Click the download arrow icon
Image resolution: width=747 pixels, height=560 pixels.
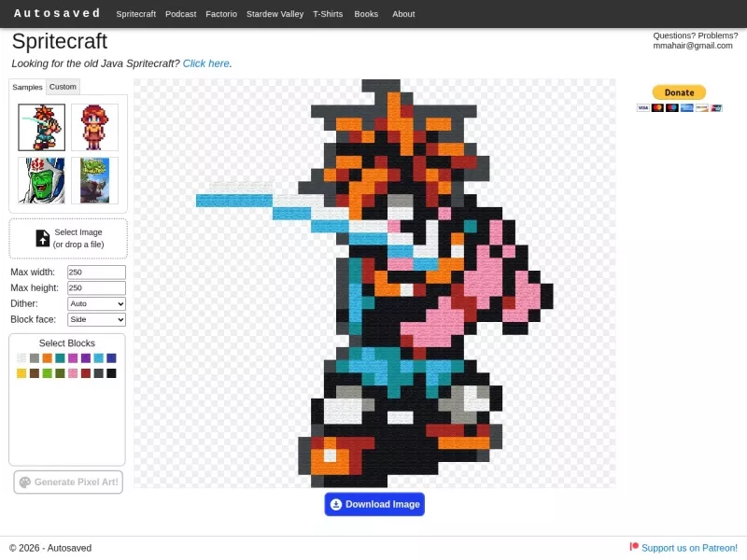tap(336, 504)
